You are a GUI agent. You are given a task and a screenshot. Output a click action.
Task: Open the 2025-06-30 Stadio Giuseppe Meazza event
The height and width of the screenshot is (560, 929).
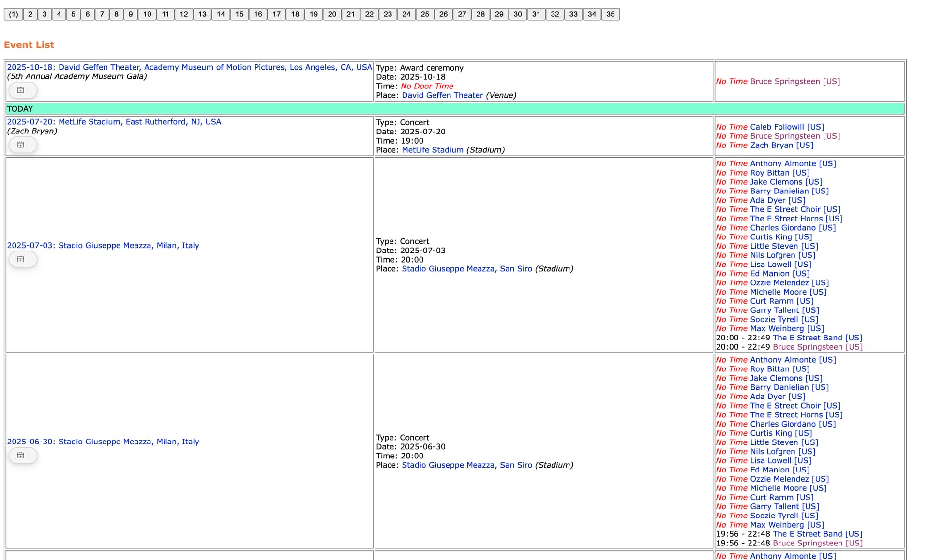103,442
